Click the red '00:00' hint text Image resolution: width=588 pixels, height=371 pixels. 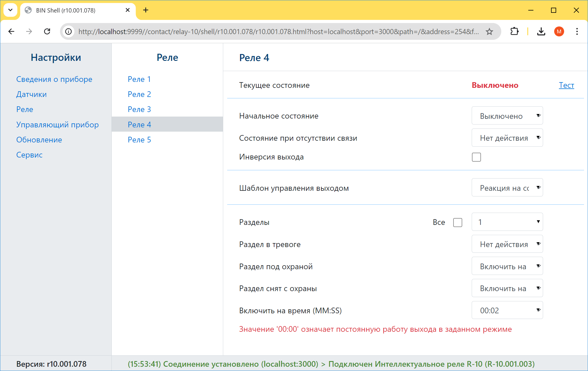tap(375, 329)
